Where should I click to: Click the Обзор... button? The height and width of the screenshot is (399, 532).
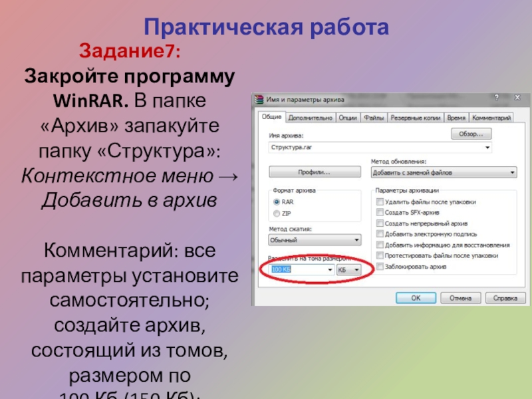click(471, 134)
